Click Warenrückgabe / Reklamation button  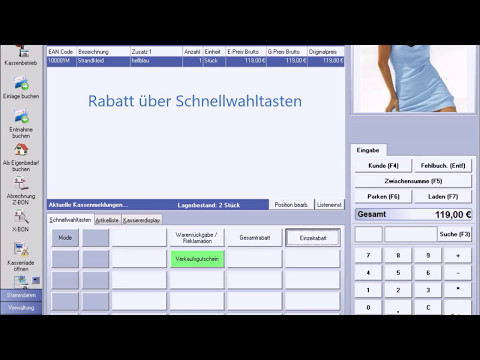[x=197, y=238]
